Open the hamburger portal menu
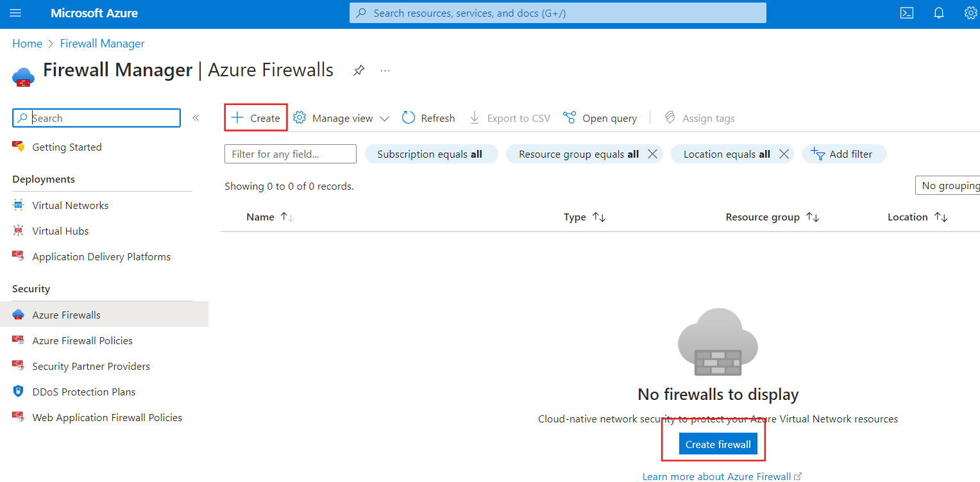The width and height of the screenshot is (980, 482). (15, 13)
